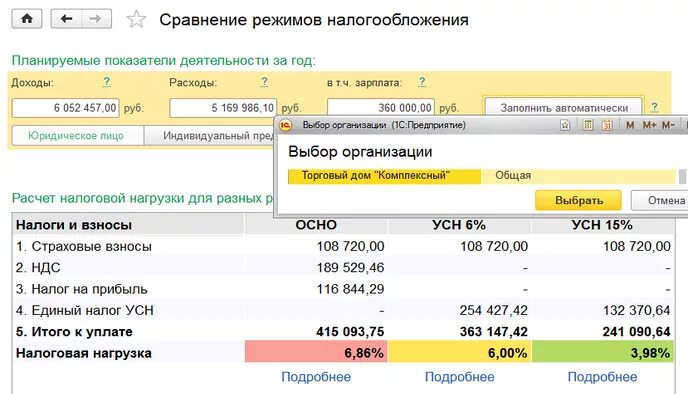Open help question mark next to Расходы
688x394 pixels.
tap(264, 82)
